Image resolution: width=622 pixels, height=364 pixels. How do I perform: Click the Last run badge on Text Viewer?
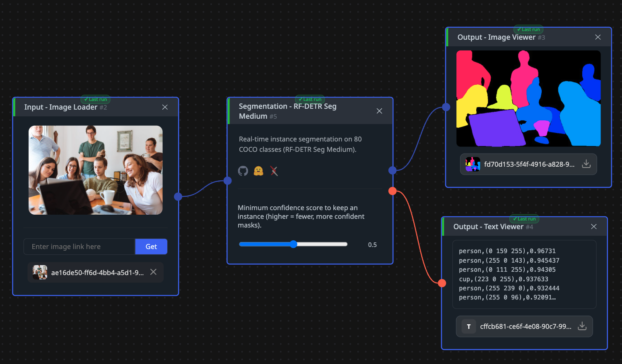point(524,219)
